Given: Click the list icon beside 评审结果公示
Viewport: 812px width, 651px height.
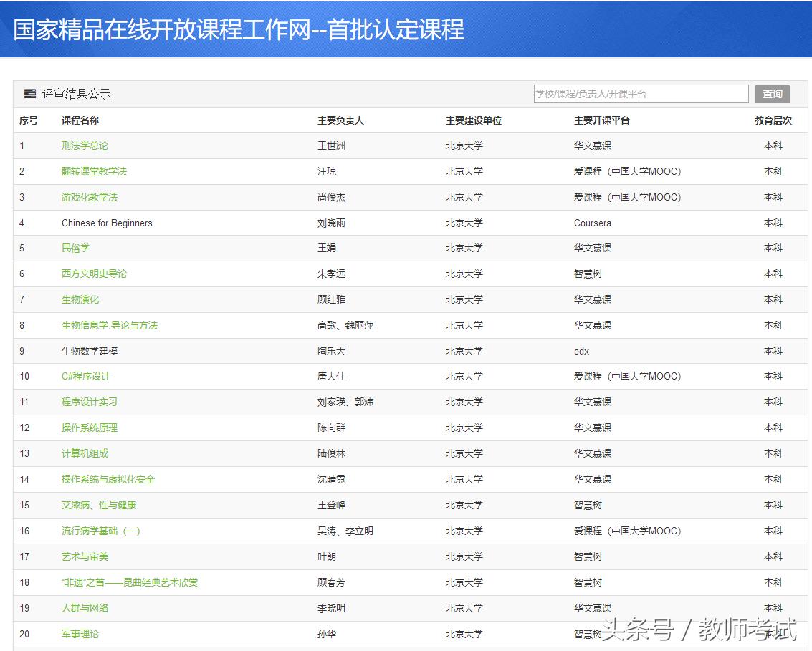Looking at the screenshot, I should click(x=29, y=93).
